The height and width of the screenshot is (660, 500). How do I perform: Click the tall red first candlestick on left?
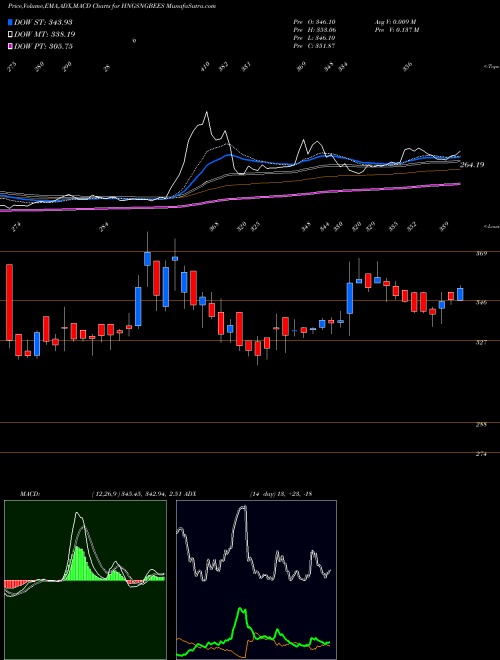point(9,302)
